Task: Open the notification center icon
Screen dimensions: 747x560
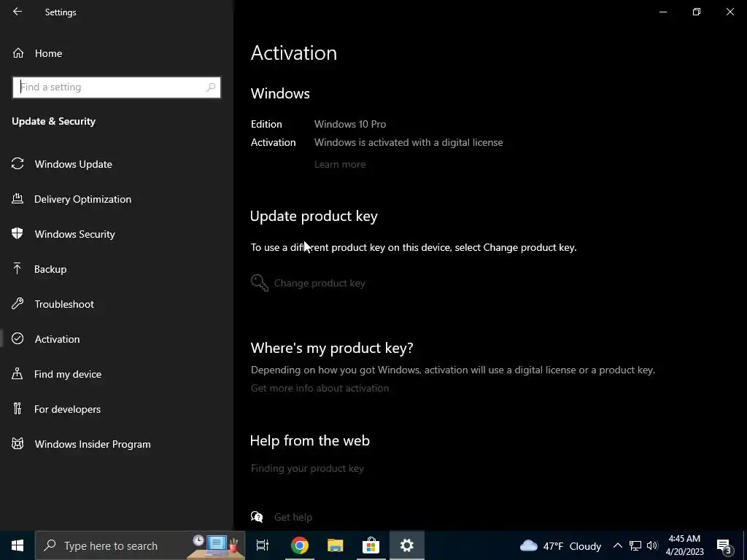Action: pos(724,545)
